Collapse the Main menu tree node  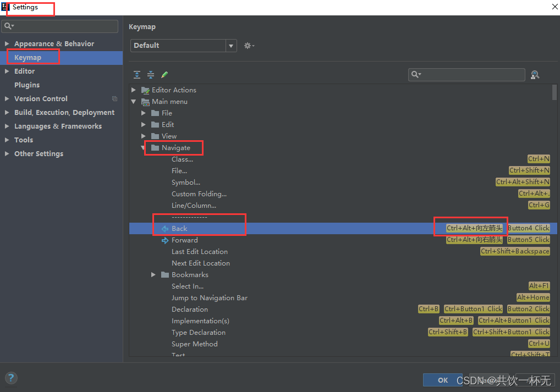134,102
